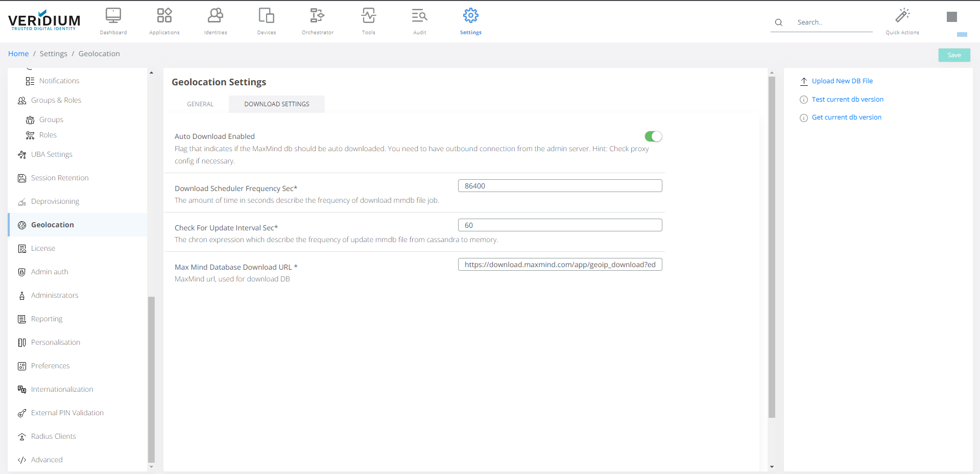Select the Download Settings tab
The image size is (980, 474).
276,104
